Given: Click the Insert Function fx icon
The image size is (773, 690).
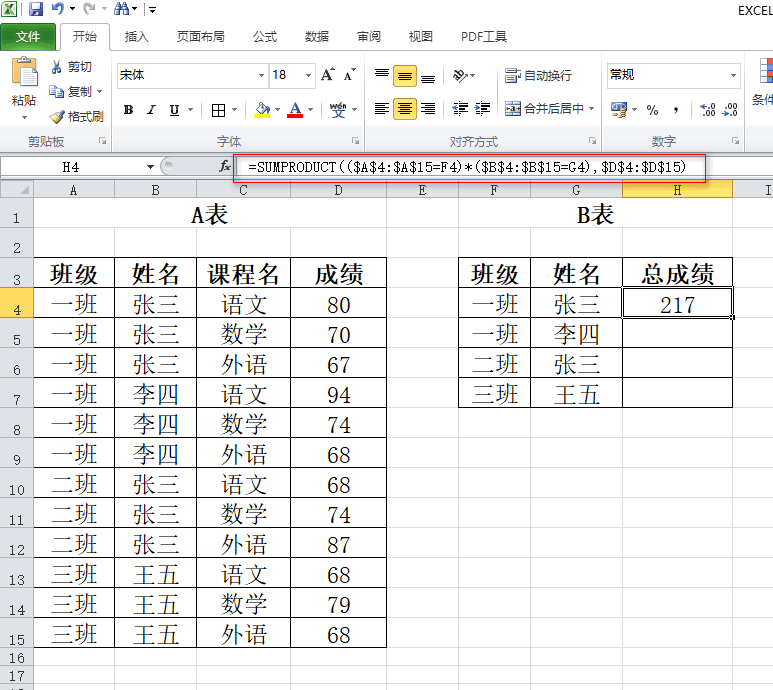Looking at the screenshot, I should tap(225, 167).
